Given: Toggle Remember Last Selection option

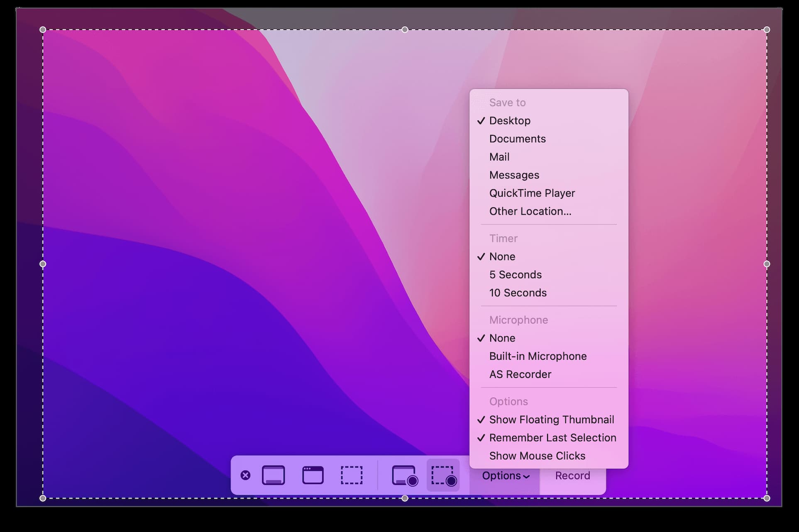Looking at the screenshot, I should point(552,438).
